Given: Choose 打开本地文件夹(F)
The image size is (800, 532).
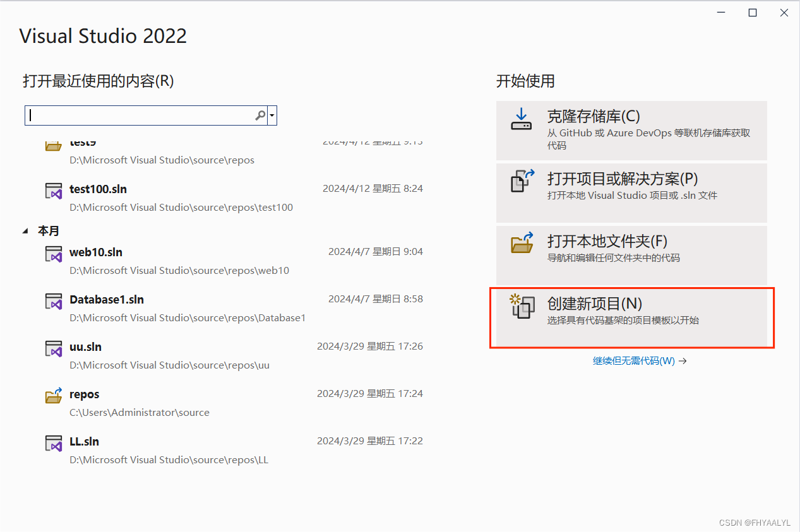Looking at the screenshot, I should [631, 254].
